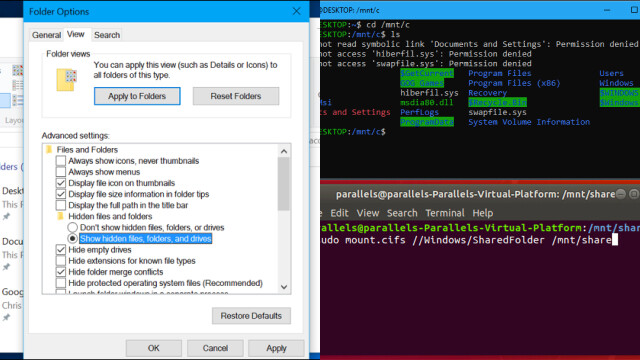Viewport: 640px width, 360px height.
Task: Click '$Recycle.Bin' highlighted entry in terminal
Action: tap(498, 103)
